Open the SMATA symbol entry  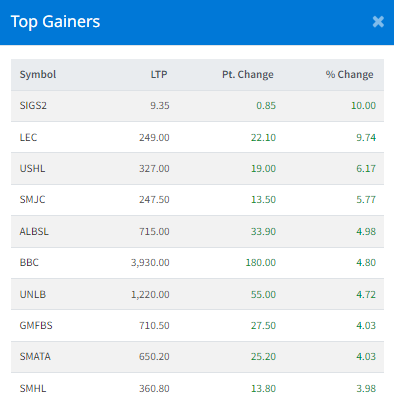pyautogui.click(x=35, y=356)
